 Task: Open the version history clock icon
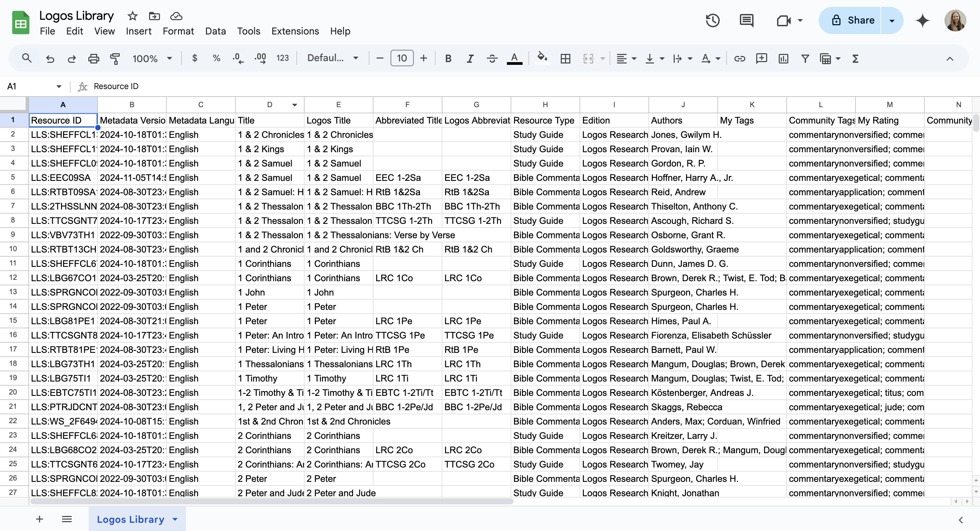[x=713, y=20]
